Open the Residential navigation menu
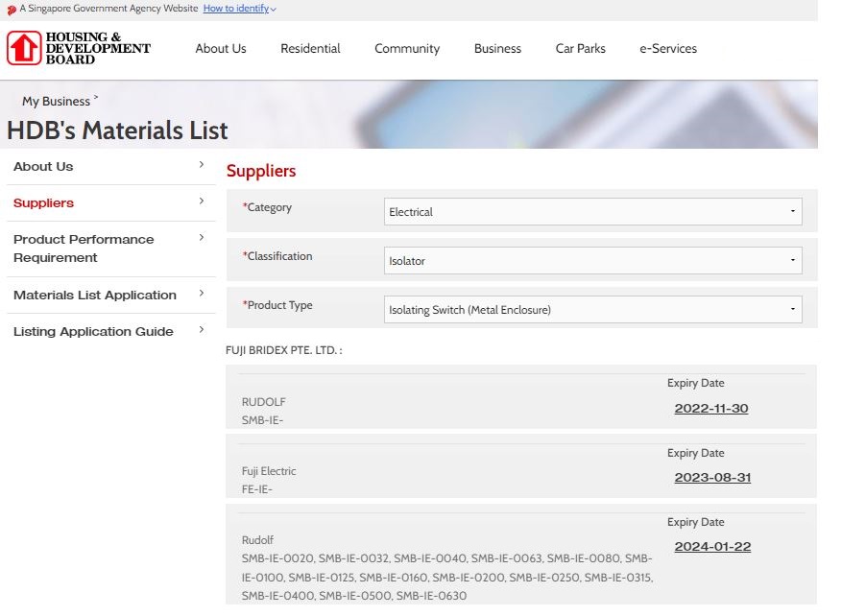This screenshot has width=866, height=616. tap(310, 49)
